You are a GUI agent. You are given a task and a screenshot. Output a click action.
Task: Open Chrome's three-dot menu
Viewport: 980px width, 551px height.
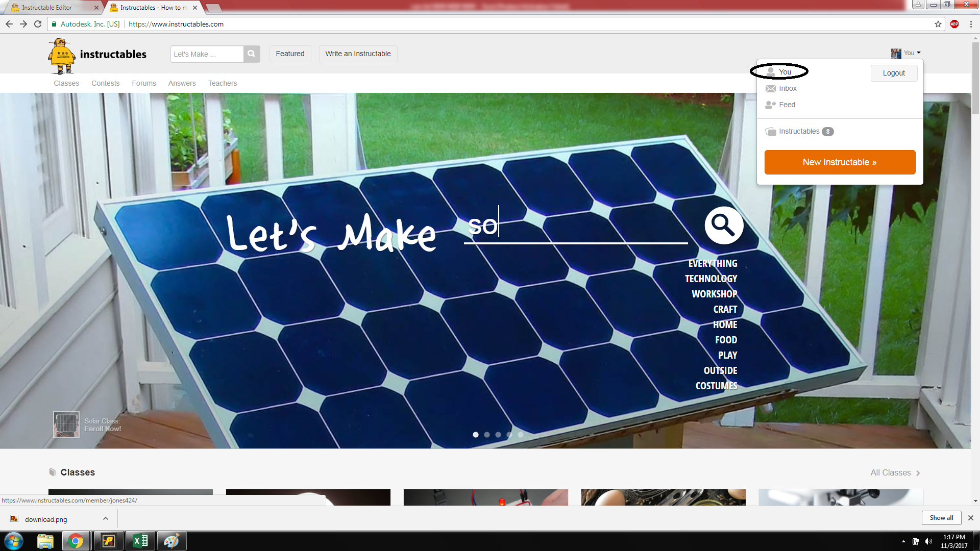point(971,24)
